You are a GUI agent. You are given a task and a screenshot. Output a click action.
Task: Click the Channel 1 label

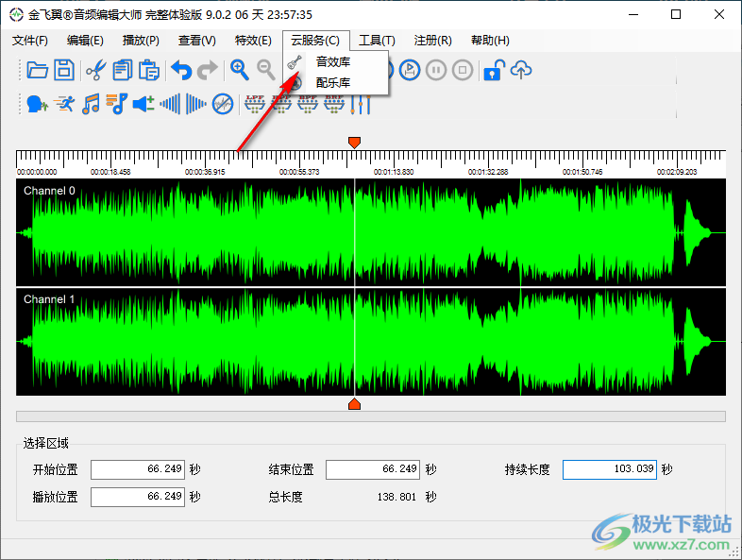[x=49, y=299]
